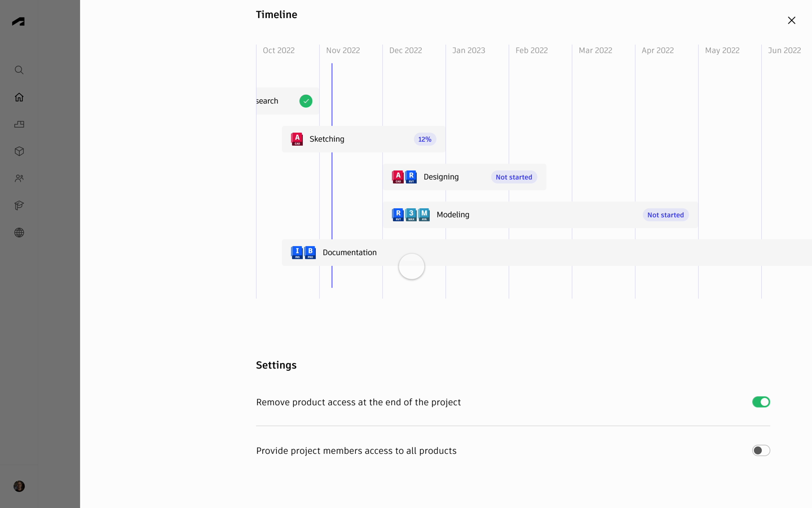Click 'Remove product access' setting text
The height and width of the screenshot is (508, 812).
[359, 402]
